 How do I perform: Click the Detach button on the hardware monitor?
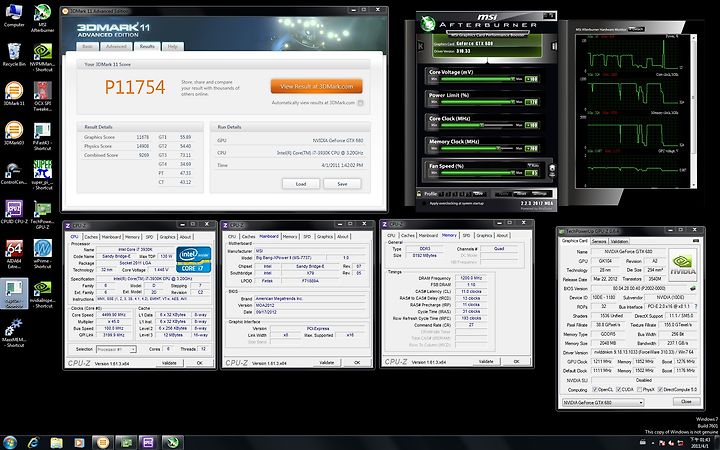pyautogui.click(x=636, y=29)
